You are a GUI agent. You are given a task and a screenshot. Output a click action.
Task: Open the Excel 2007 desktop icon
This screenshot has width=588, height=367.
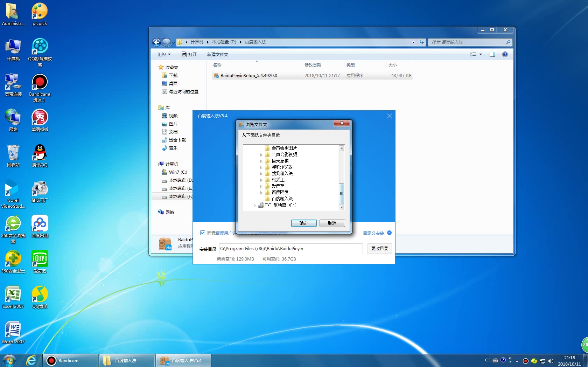point(13,297)
